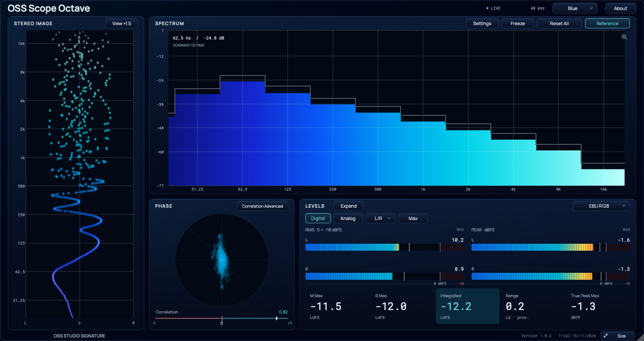
Task: Expand the L/R channel mode dropdown
Action: [381, 219]
